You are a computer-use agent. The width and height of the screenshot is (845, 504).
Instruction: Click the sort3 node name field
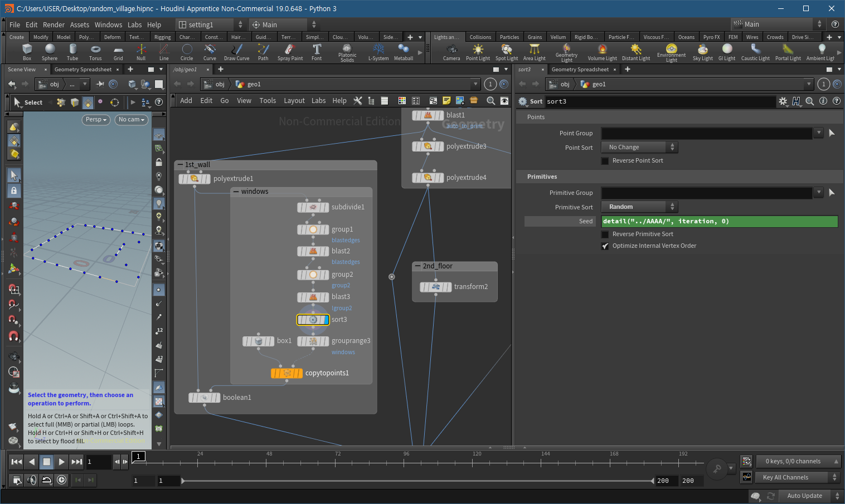coord(660,101)
